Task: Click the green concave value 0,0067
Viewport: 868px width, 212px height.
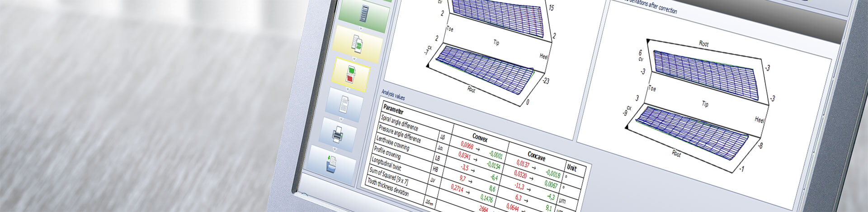Action: click(x=551, y=184)
